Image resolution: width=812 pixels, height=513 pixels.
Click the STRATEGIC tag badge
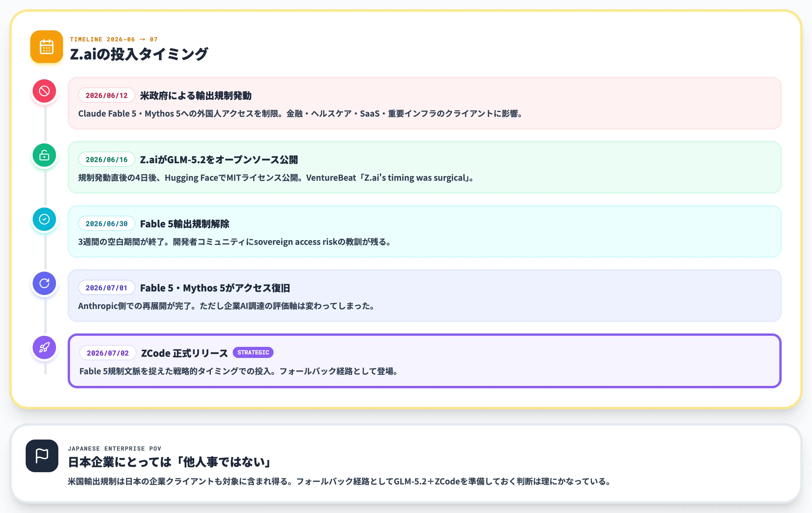(x=253, y=352)
